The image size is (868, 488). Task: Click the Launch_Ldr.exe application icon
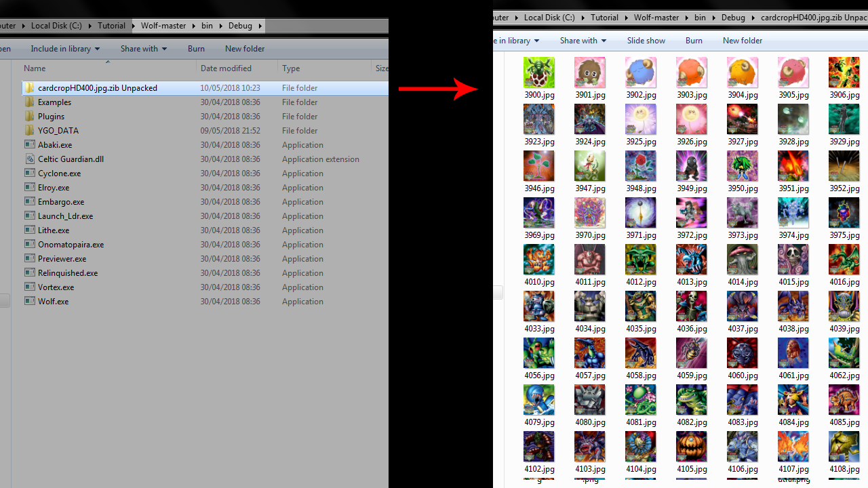point(29,216)
